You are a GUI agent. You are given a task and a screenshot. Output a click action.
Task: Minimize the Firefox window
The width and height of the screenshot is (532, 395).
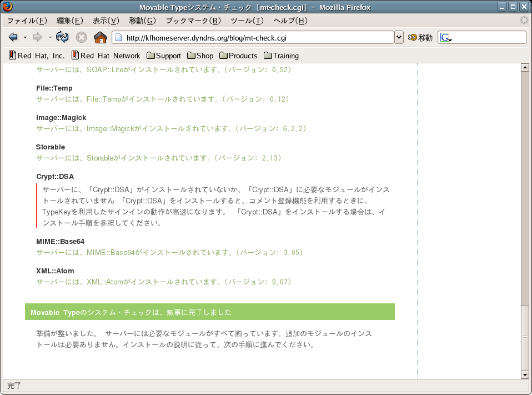pos(502,7)
